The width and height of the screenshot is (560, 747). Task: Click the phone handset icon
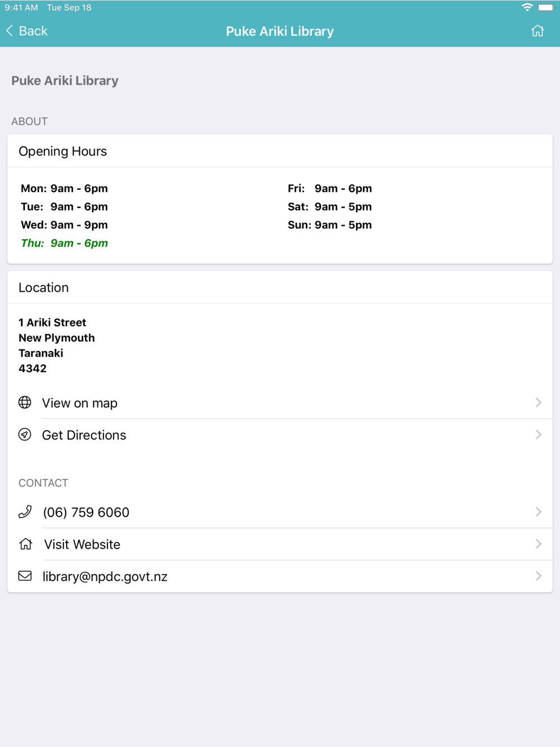[x=25, y=512]
